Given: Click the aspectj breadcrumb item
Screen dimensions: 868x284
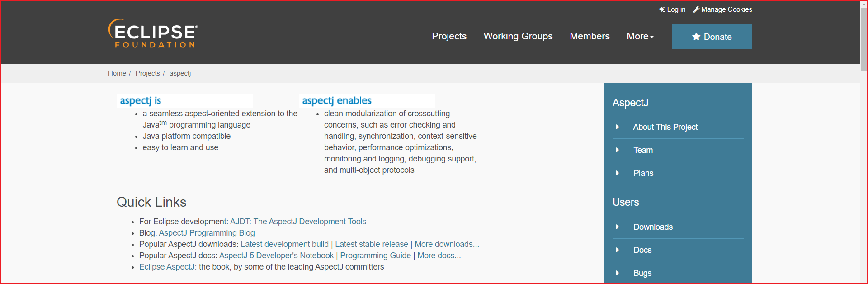Looking at the screenshot, I should (x=180, y=73).
